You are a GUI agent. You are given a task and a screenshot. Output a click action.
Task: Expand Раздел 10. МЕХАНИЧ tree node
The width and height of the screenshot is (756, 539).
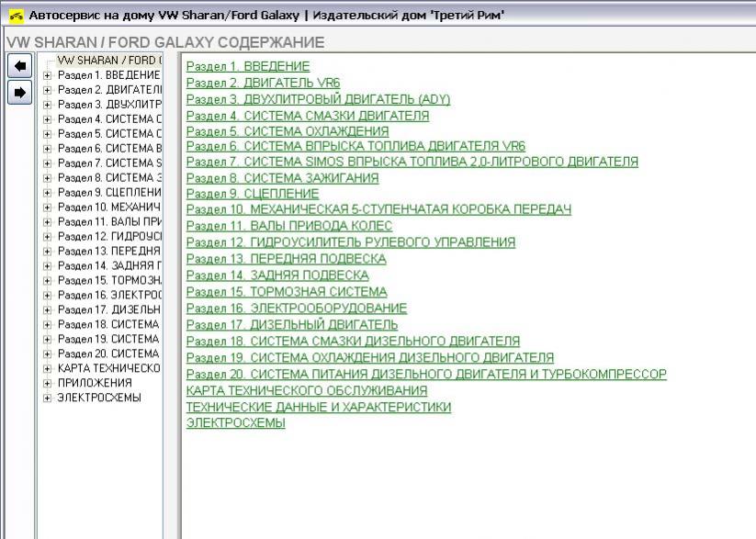(x=47, y=208)
